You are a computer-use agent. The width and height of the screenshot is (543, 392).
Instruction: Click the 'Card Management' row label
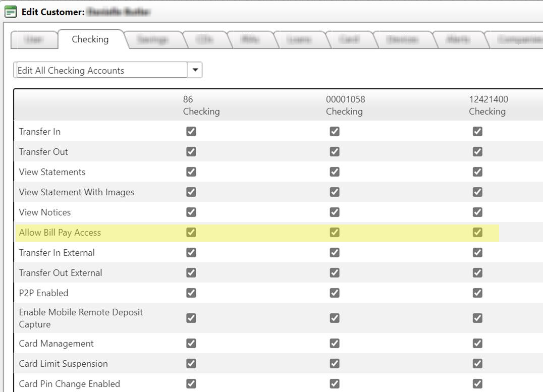(56, 344)
